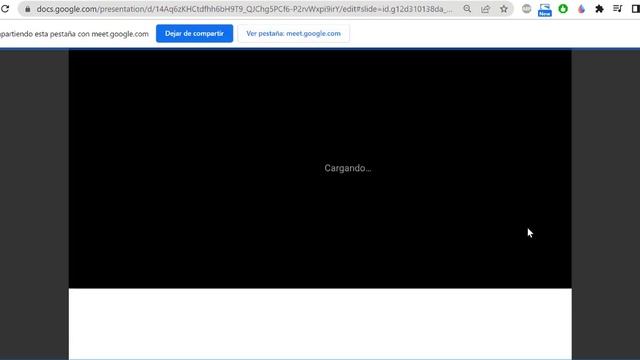Viewport: 640px width, 360px height.
Task: Click the gray round extension icon
Action: [527, 9]
